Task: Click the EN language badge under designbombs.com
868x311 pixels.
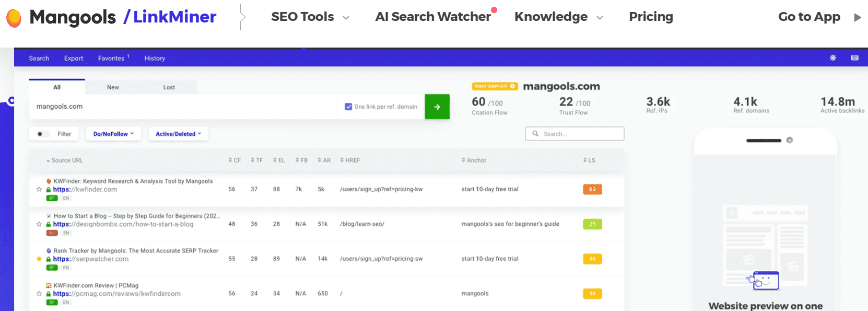Action: click(x=66, y=233)
